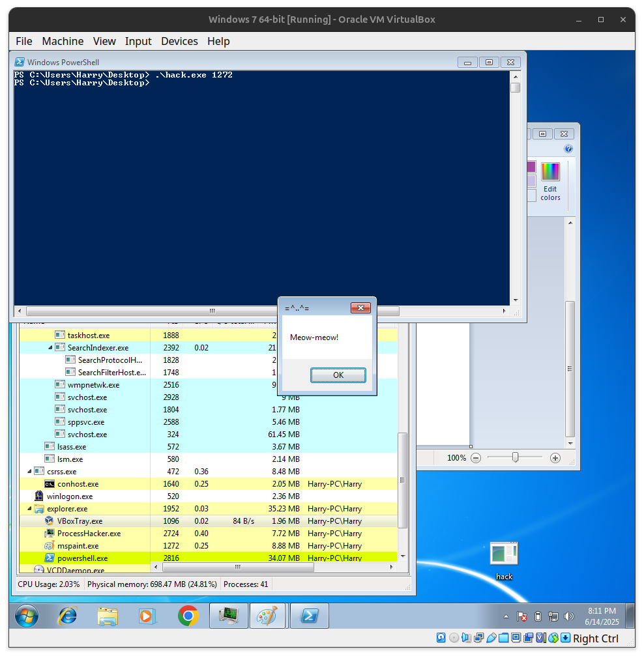The height and width of the screenshot is (658, 644).
Task: Open the VirtualBox Input menu
Action: tap(138, 41)
